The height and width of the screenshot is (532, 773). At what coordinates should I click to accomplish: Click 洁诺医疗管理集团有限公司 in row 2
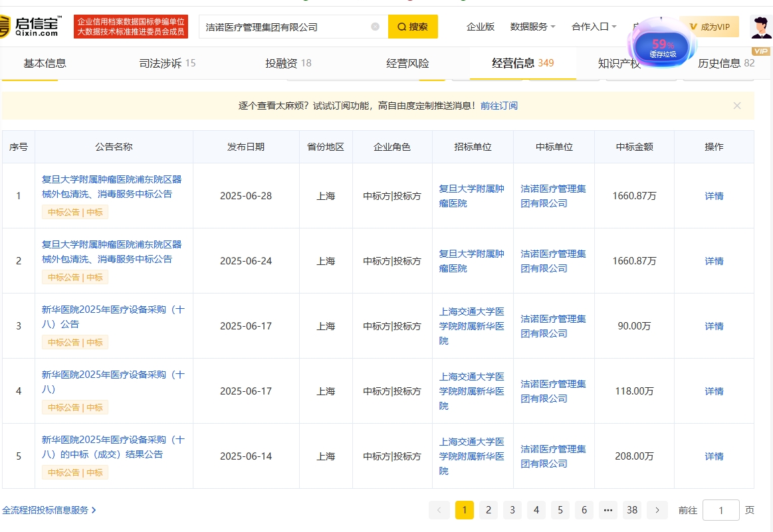click(x=553, y=261)
